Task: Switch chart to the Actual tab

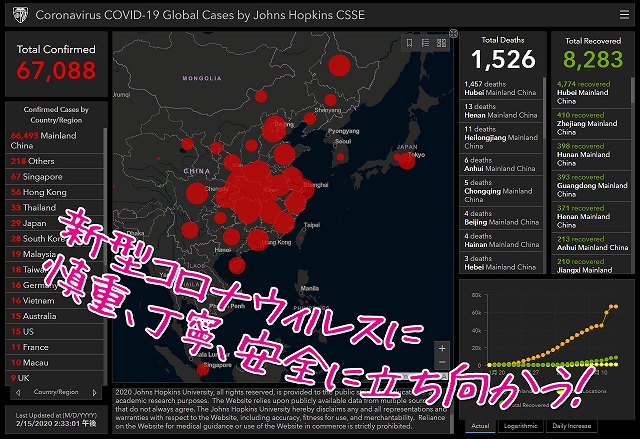Action: [x=480, y=426]
